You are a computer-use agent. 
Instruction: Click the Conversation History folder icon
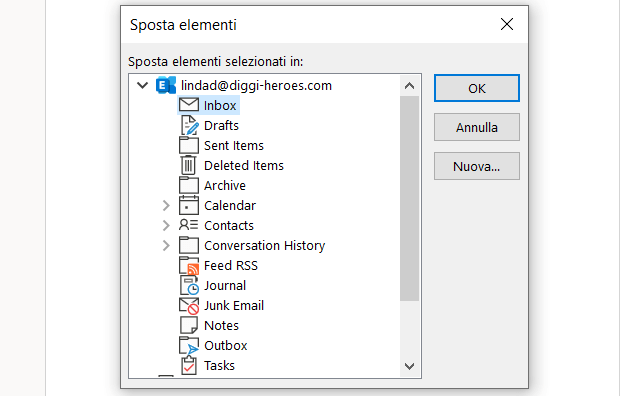pyautogui.click(x=189, y=245)
